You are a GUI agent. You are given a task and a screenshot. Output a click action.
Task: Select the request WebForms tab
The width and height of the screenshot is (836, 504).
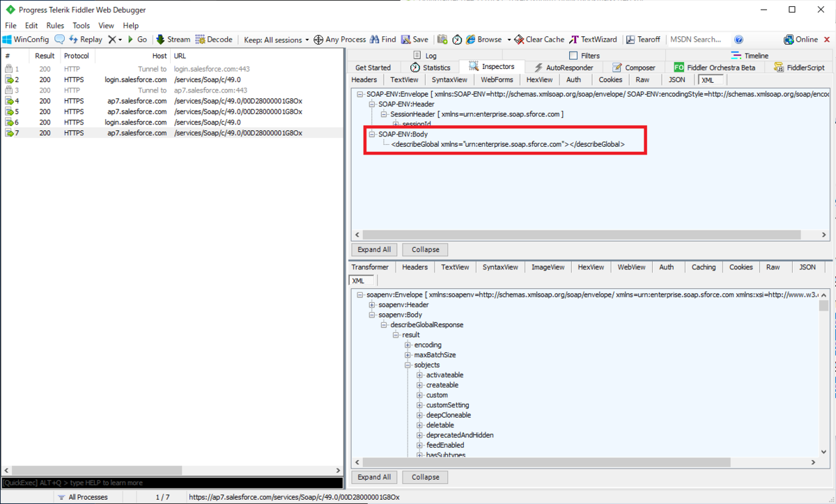(497, 80)
